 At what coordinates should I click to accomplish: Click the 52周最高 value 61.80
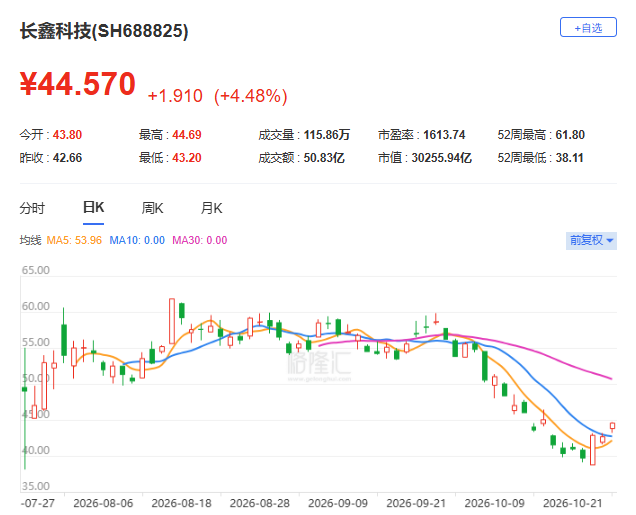tap(570, 135)
